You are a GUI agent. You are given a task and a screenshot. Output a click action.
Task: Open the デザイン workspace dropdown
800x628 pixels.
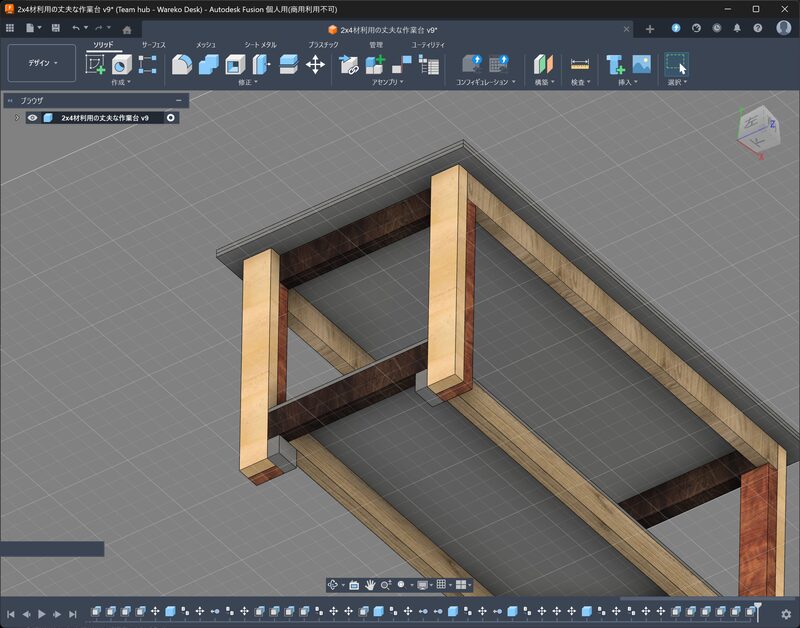41,63
